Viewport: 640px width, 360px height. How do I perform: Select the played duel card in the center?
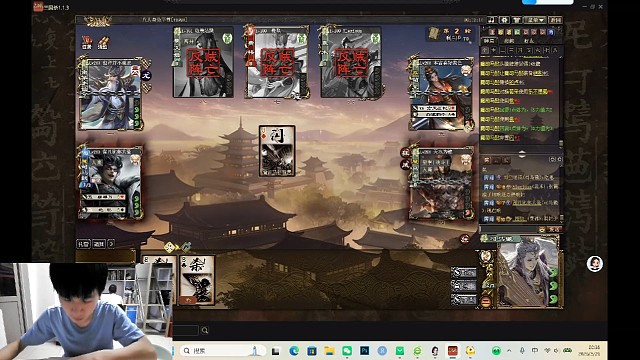pos(277,151)
